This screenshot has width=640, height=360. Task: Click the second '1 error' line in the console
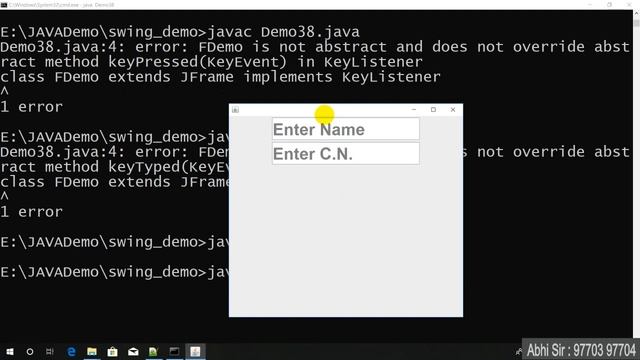point(31,212)
